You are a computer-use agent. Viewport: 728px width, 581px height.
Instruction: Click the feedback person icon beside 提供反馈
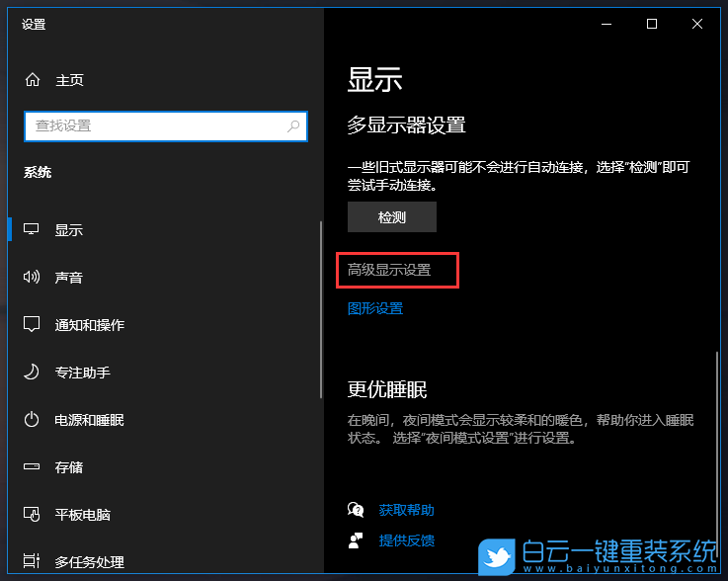coord(356,540)
